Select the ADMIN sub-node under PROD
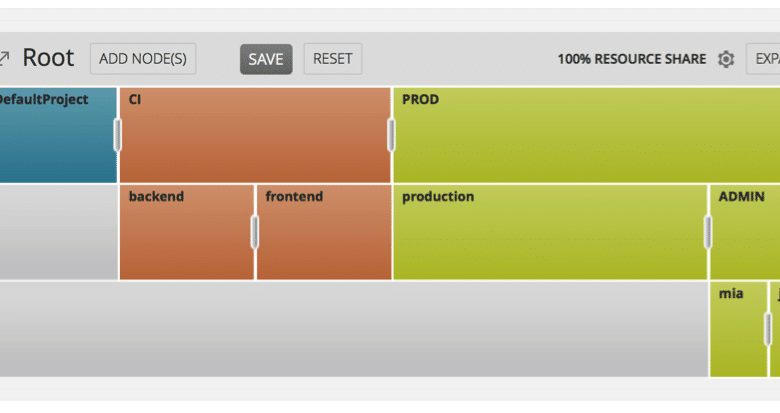The image size is (780, 413). (x=745, y=232)
